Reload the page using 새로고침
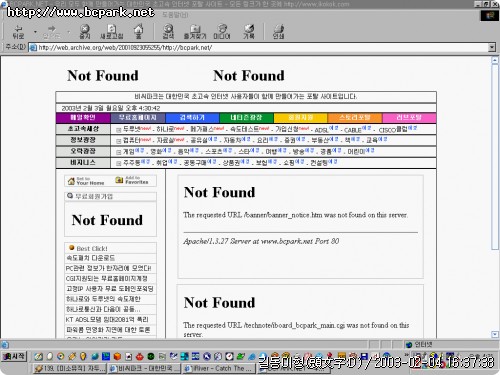Image resolution: width=500 pixels, height=375 pixels. [112, 32]
